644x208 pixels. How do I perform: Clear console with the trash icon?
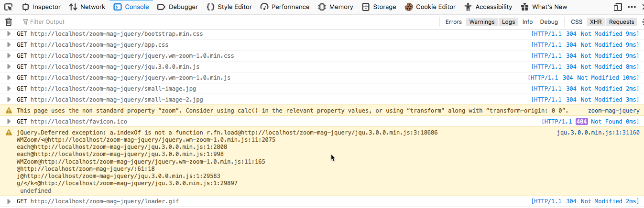point(8,22)
